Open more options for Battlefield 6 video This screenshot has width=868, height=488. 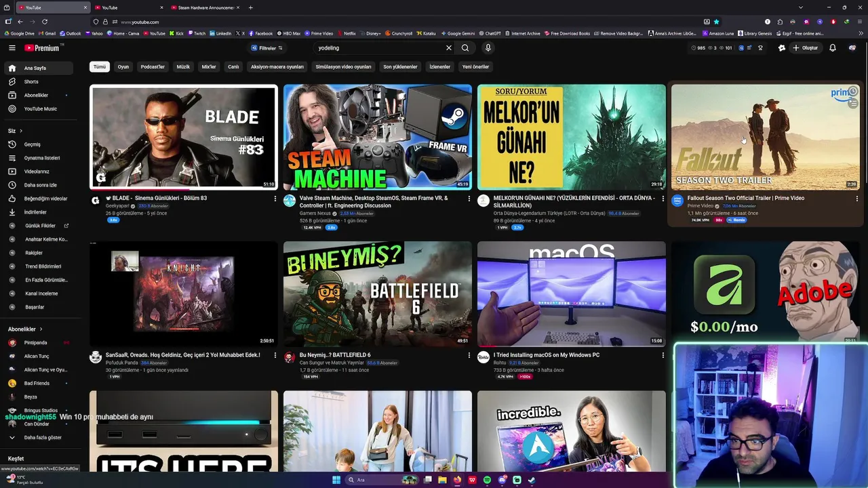click(x=469, y=355)
